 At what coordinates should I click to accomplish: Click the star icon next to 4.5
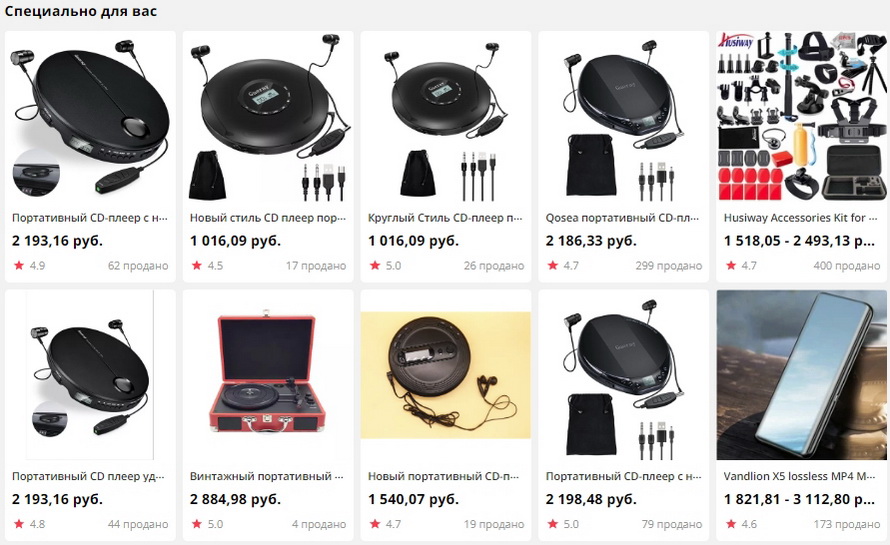[x=197, y=265]
